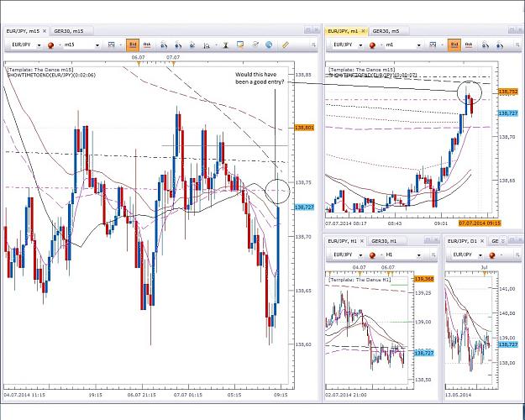The image size is (525, 420).
Task: Expand H1 toolbar overflow options
Action: [x=433, y=255]
